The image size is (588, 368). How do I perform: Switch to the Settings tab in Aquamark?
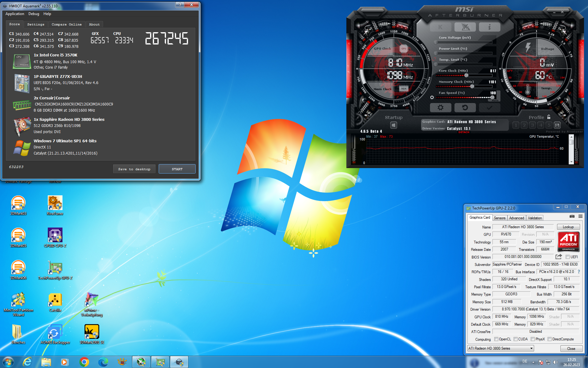point(36,25)
